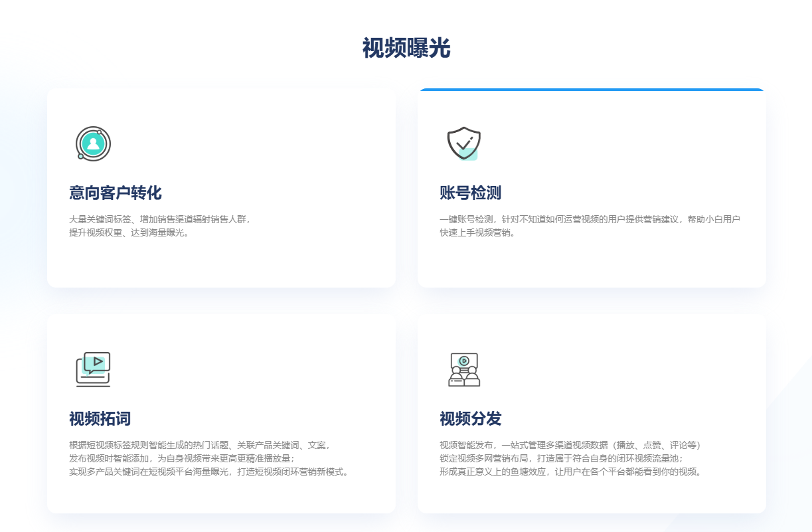Open the 意向客户转化 heading
The height and width of the screenshot is (532, 812).
[116, 193]
